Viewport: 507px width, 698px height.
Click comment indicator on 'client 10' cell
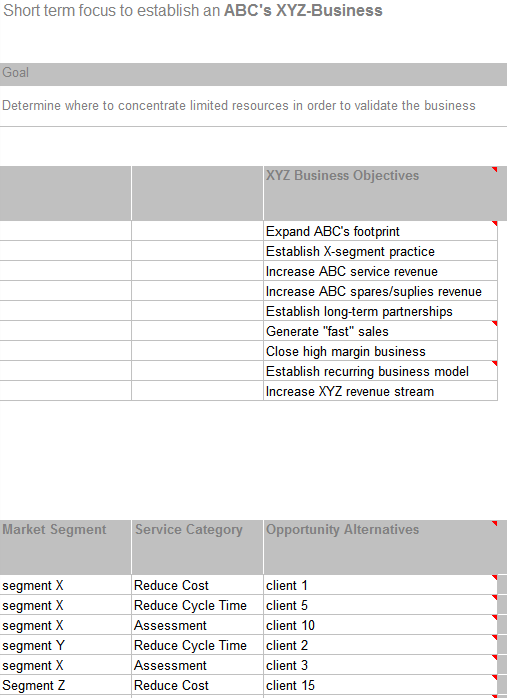pos(495,617)
